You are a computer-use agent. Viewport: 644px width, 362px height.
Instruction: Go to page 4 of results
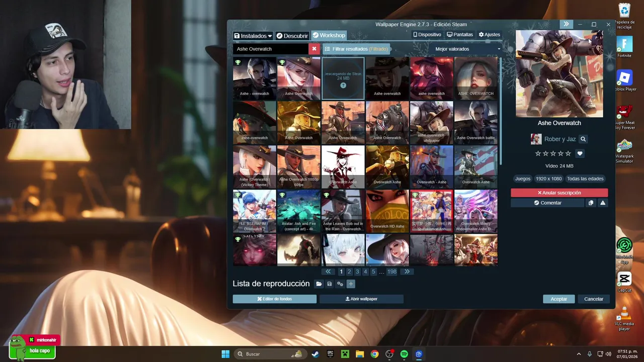coord(365,271)
